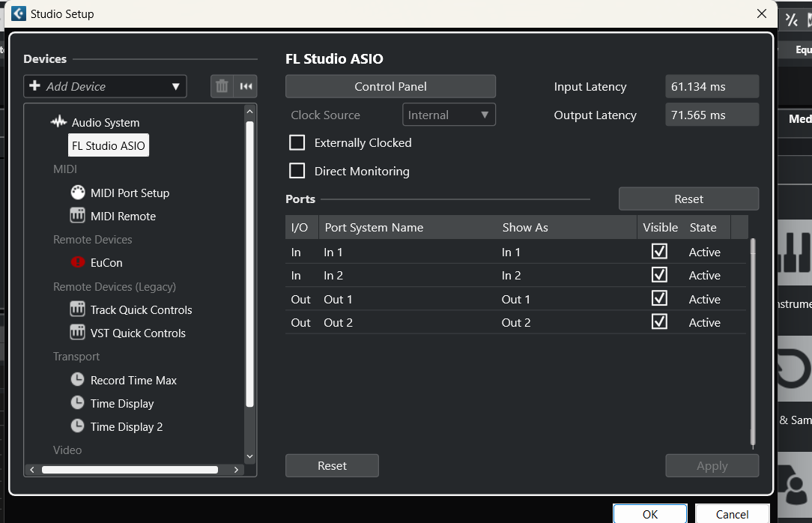Click the Cubase logo in title bar
812x523 pixels.
tap(19, 13)
